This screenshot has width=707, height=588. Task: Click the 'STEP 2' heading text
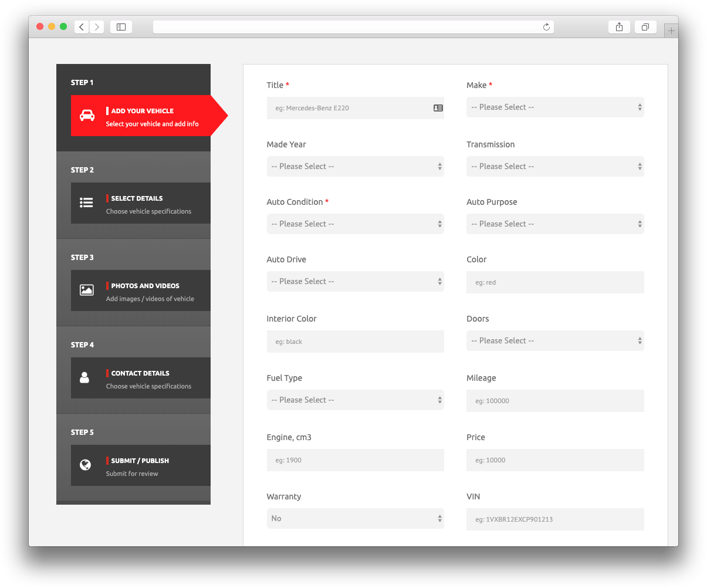pyautogui.click(x=82, y=170)
